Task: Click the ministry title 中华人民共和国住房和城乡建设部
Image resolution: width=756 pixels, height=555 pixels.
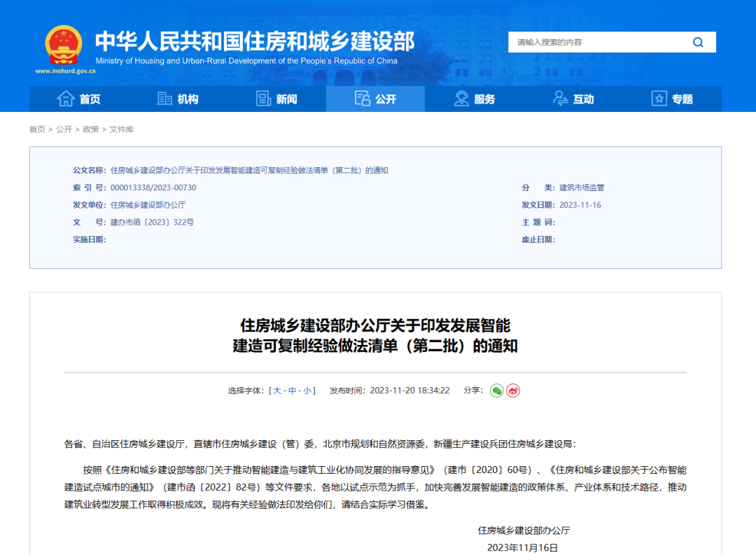Action: [255, 41]
